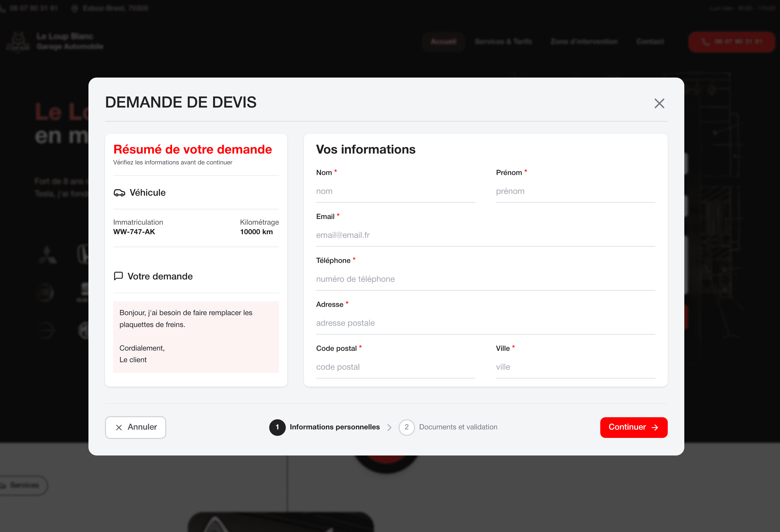Close the Demande de devis dialog
Screen dimensions: 780x532
tap(659, 103)
